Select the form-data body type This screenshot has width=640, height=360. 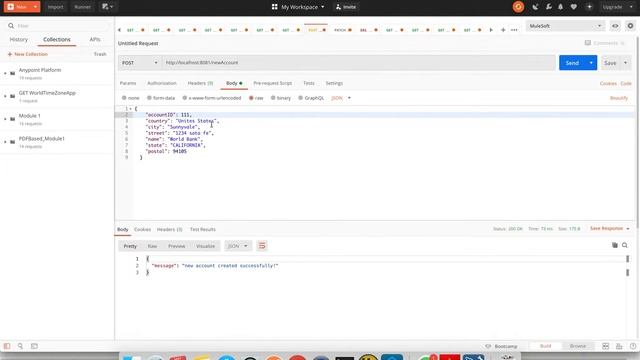(x=161, y=98)
